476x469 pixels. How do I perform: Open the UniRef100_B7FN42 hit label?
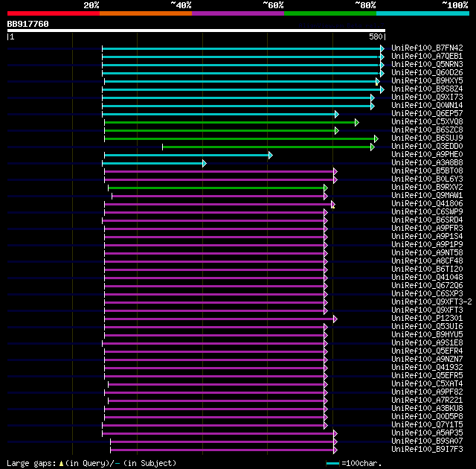coord(427,48)
